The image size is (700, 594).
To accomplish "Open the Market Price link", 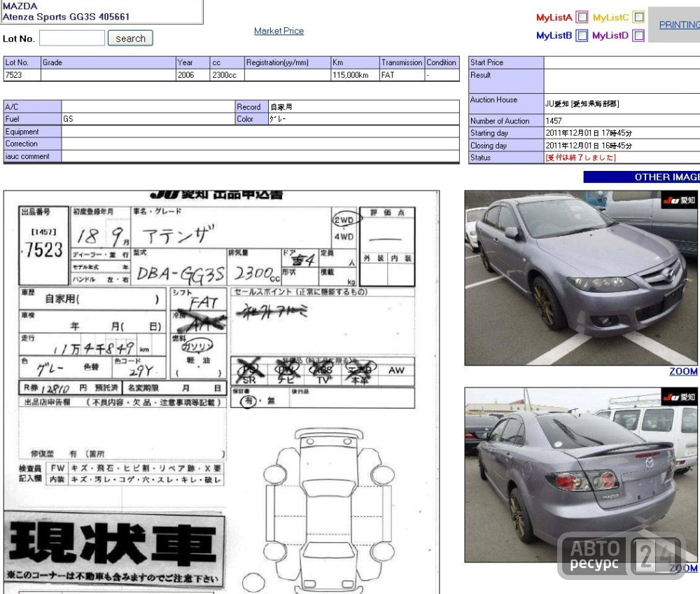I will coord(279,31).
